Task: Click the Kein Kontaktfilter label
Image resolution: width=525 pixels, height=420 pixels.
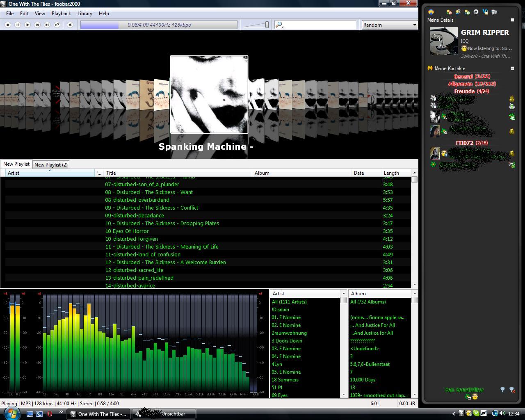Action: pos(464,390)
